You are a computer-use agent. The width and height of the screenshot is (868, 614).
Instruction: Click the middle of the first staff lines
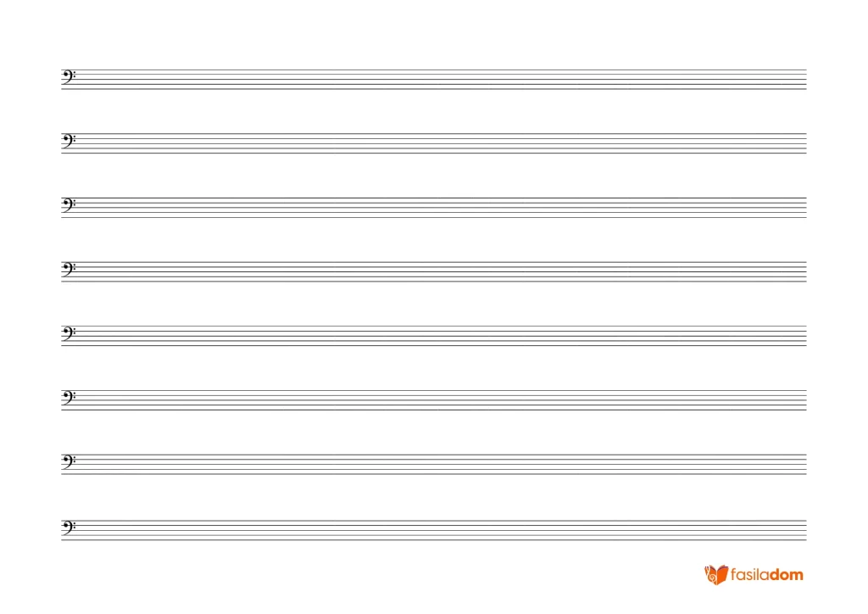pos(434,79)
